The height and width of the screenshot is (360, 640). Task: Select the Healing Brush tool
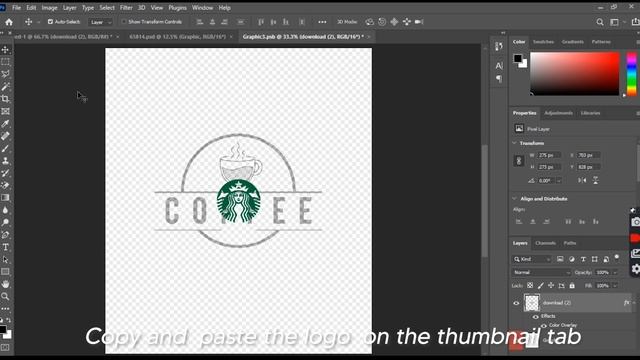coord(5,136)
